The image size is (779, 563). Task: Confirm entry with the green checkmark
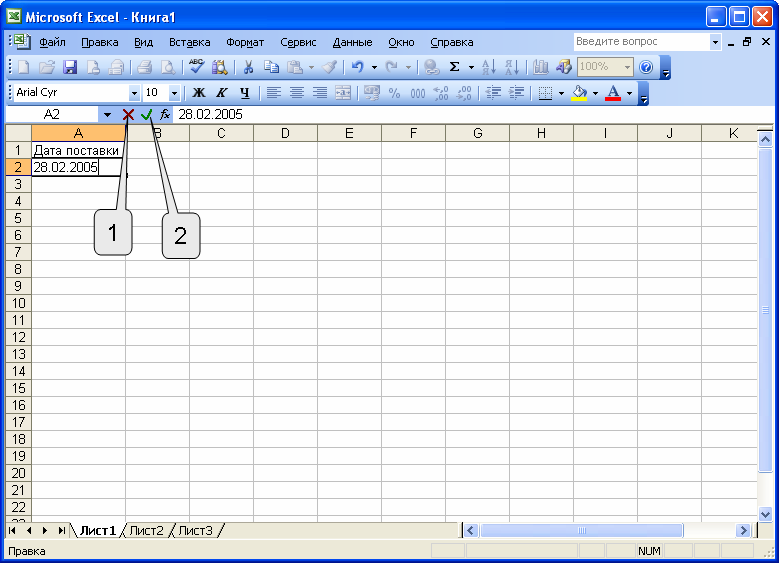tap(147, 115)
